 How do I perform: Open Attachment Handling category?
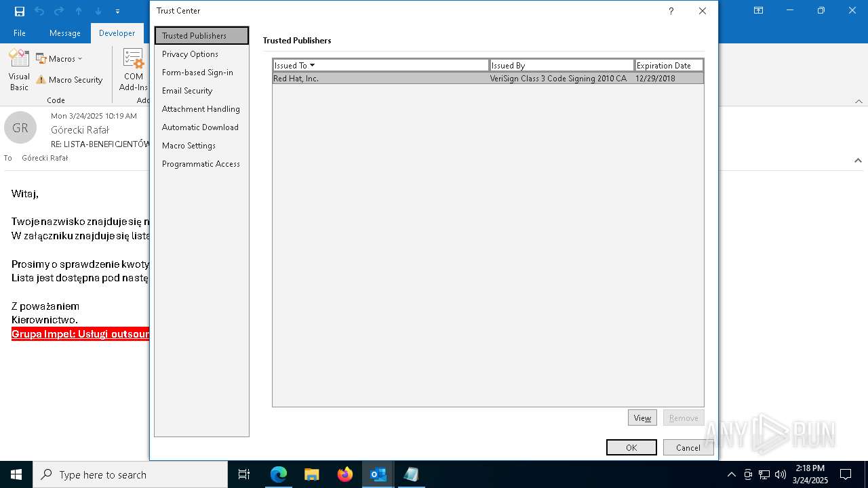[x=201, y=109]
